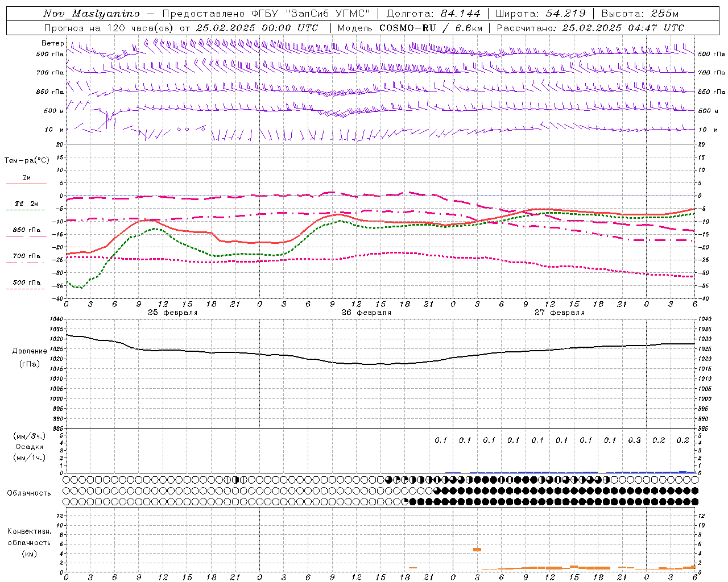Click the 850 гПа temperature legend line
This screenshot has height=582, width=728.
pyautogui.click(x=26, y=236)
